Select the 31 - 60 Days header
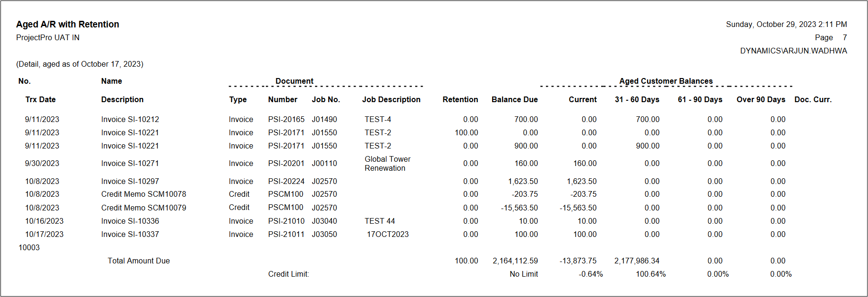Image resolution: width=868 pixels, height=297 pixels. pos(637,100)
